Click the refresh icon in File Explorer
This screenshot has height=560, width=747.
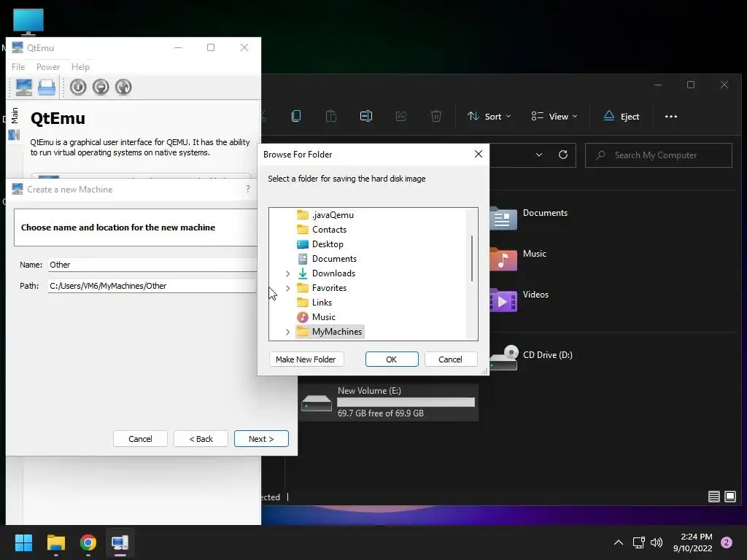[x=563, y=155]
